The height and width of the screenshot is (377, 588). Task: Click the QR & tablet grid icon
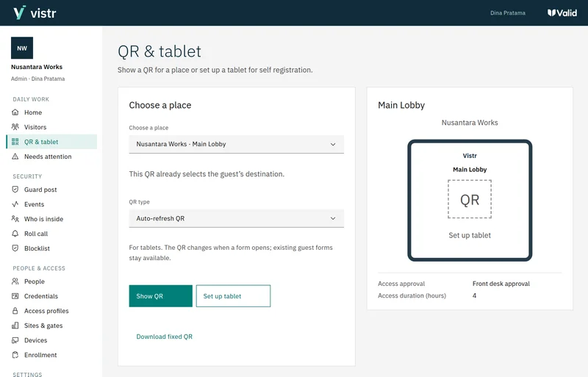[15, 141]
